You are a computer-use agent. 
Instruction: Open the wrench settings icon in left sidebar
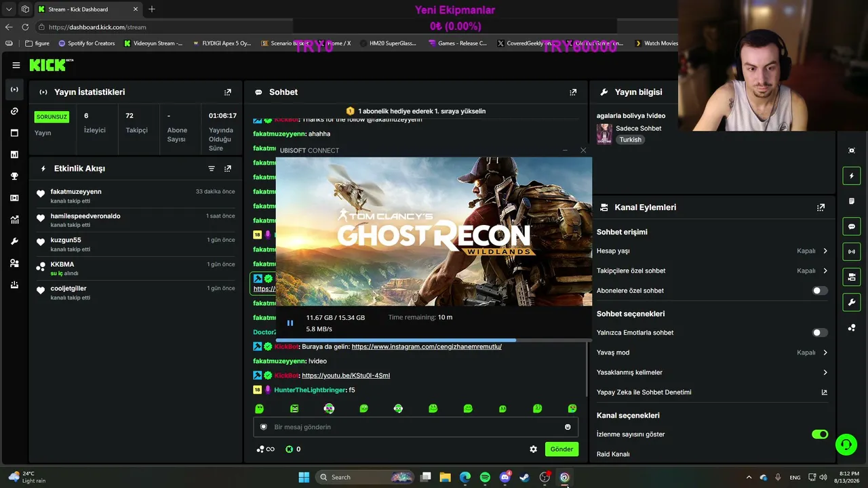pyautogui.click(x=14, y=241)
